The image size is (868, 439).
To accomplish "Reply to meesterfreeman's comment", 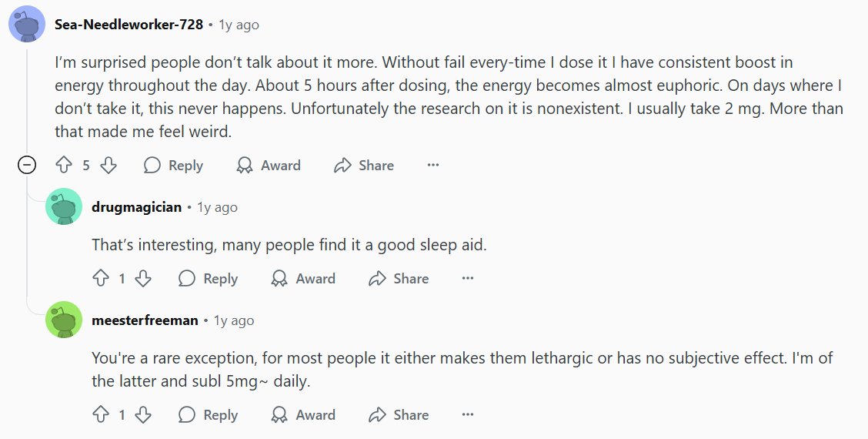I will pyautogui.click(x=208, y=414).
